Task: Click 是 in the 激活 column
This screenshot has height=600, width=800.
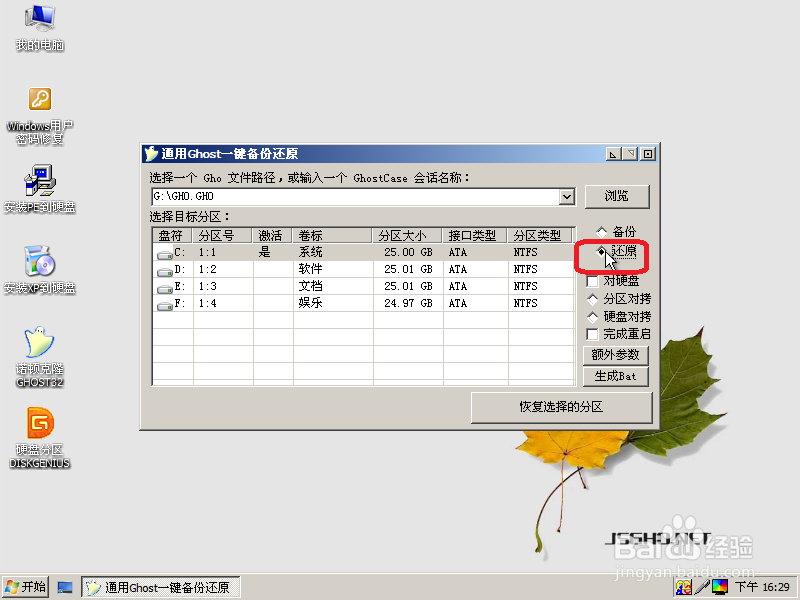Action: (264, 252)
